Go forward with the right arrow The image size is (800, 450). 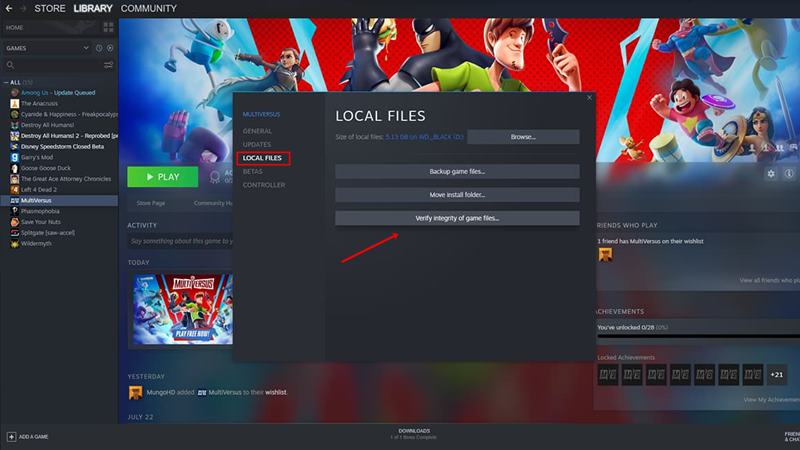[23, 9]
